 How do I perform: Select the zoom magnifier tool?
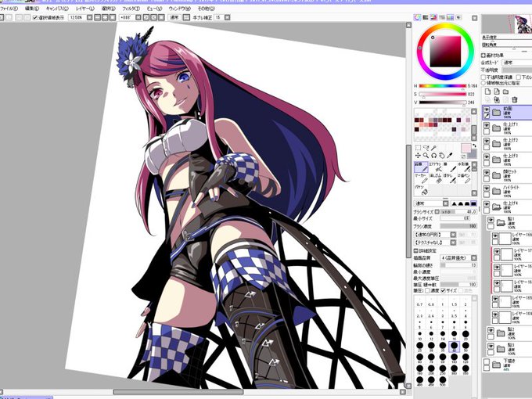[426, 156]
